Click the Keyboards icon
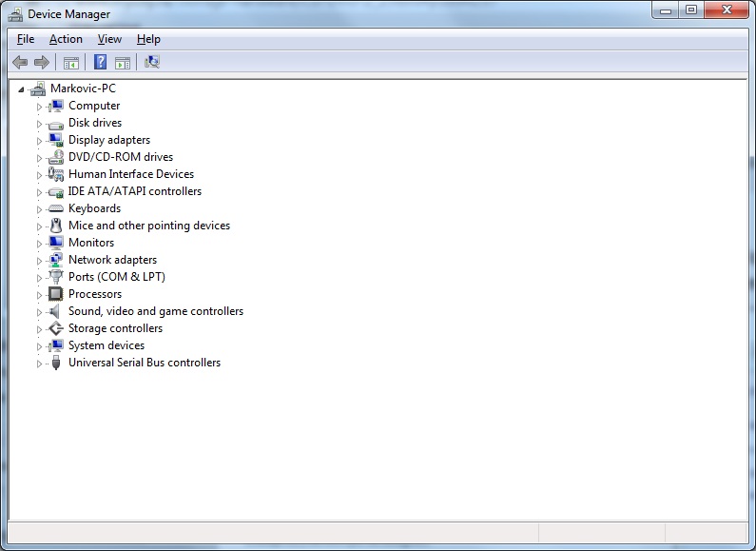756x551 pixels. (x=56, y=208)
